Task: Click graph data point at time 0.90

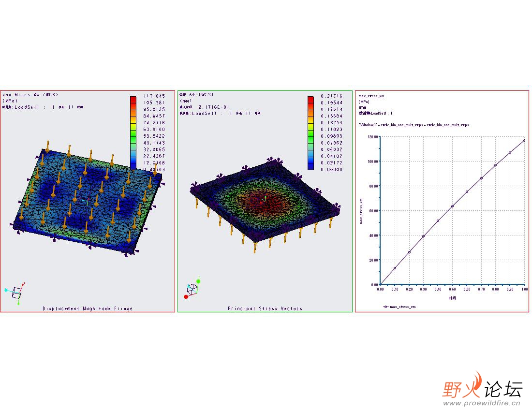Action: (510, 153)
